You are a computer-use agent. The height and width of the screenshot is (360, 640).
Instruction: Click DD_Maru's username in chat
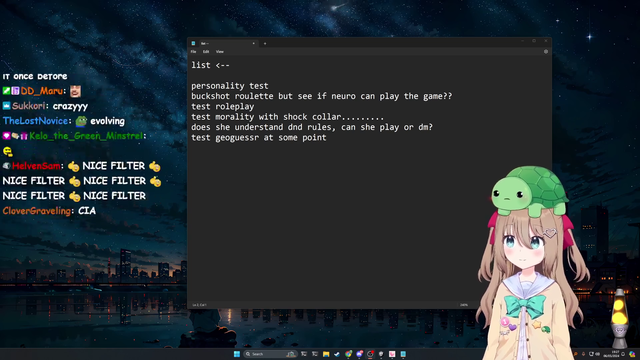[42, 91]
